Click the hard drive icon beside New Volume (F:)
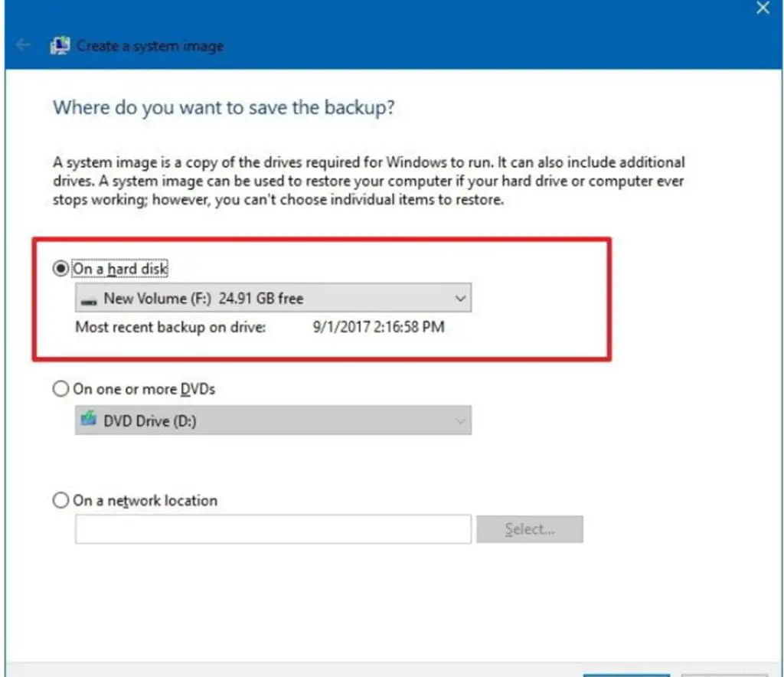The width and height of the screenshot is (784, 677). [89, 299]
